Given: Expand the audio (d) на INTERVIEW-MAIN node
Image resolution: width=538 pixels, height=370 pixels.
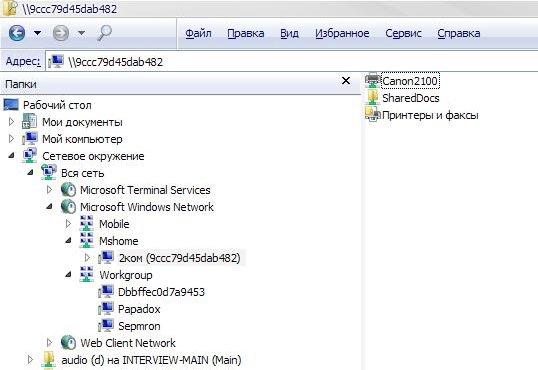Looking at the screenshot, I should 30,359.
